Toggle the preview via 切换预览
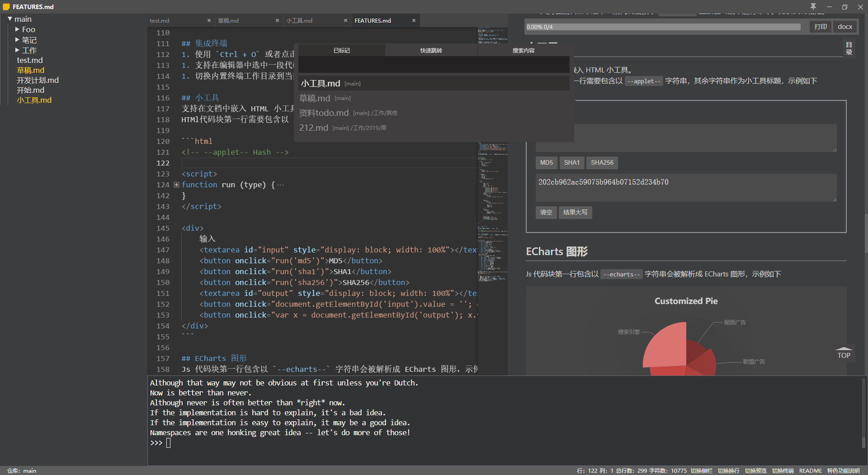 (755, 470)
